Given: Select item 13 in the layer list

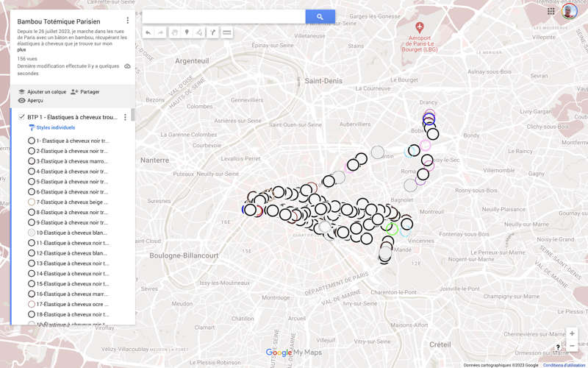Looking at the screenshot, I should 71,263.
